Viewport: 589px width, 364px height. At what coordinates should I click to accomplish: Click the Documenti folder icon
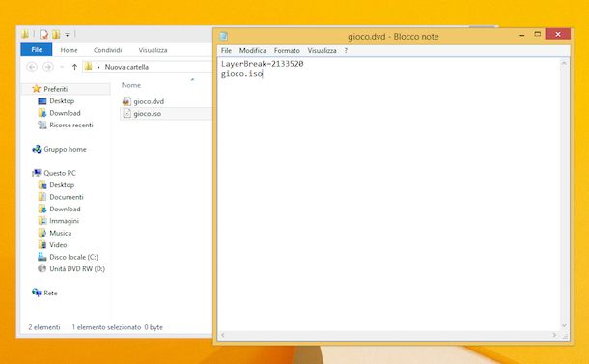point(42,197)
